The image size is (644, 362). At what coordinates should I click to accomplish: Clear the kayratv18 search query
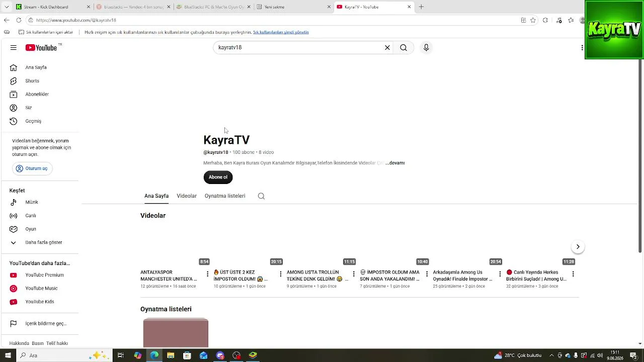[x=387, y=48]
